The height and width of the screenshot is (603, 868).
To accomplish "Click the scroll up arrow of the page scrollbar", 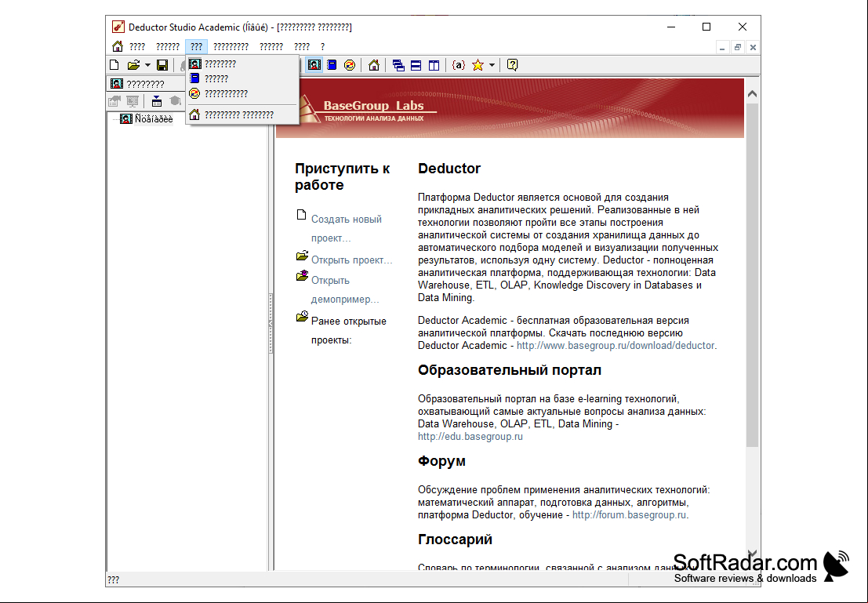I will [x=752, y=93].
